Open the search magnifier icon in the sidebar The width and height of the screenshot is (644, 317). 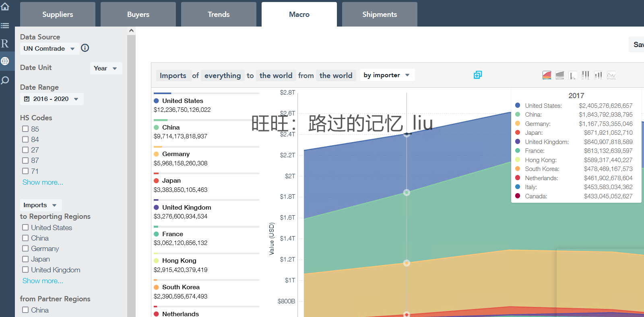[x=5, y=80]
